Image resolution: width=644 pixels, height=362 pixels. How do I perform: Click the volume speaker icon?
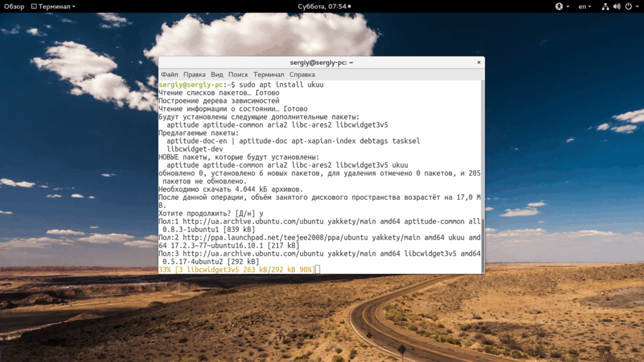[617, 6]
